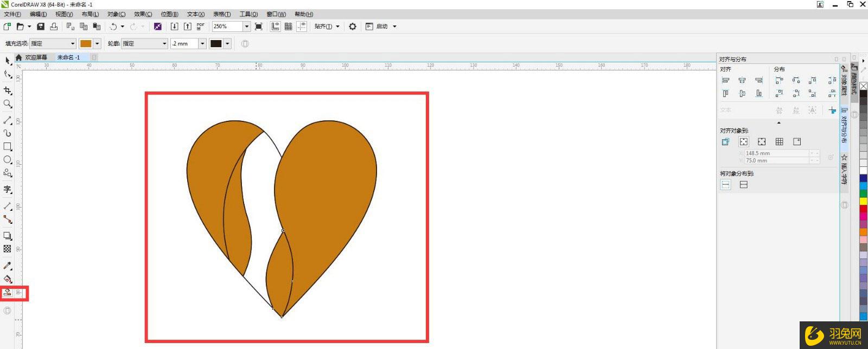Pick the Rectangle tool
The height and width of the screenshot is (349, 868).
[x=8, y=146]
